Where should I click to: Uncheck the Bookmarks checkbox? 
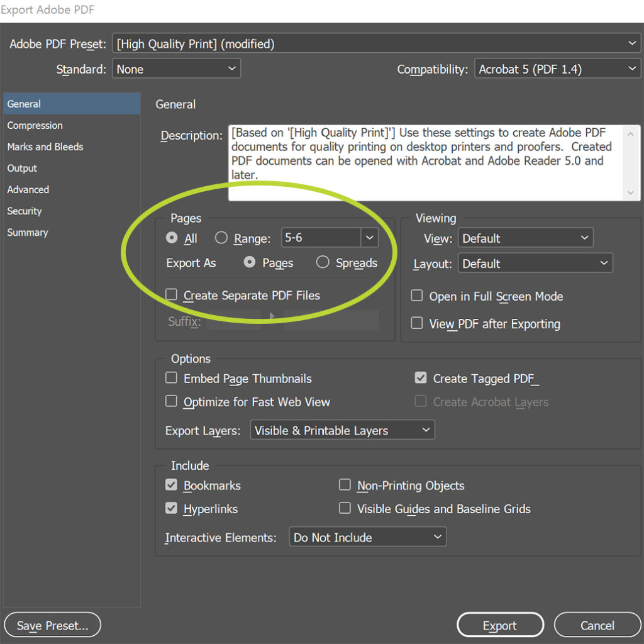pos(171,485)
